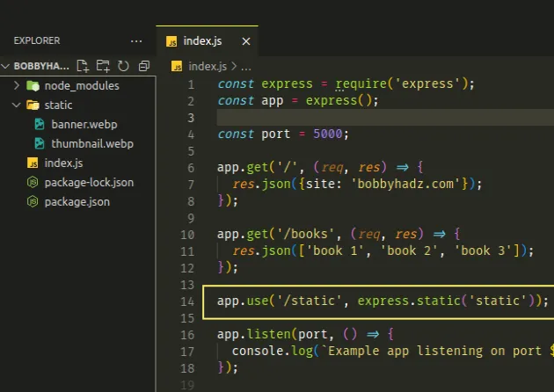
Task: Collapse all folders in Explorer
Action: click(x=144, y=66)
